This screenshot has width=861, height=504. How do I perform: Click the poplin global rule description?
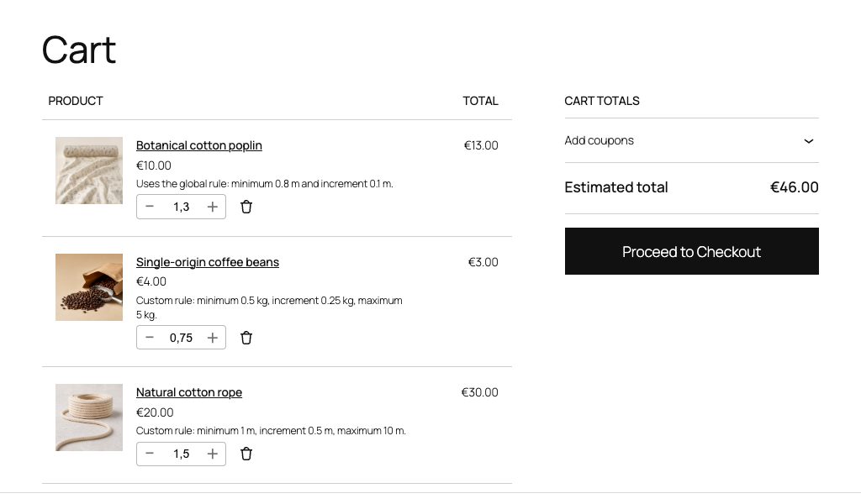[265, 184]
